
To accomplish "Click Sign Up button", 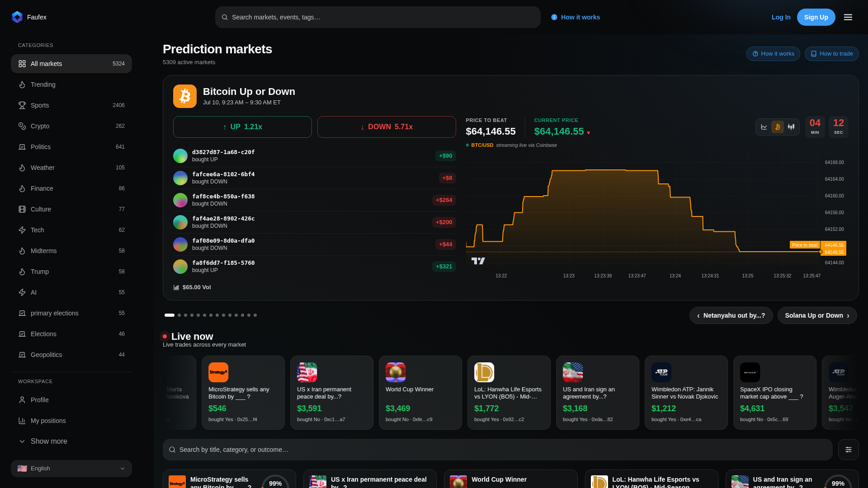I will point(816,17).
